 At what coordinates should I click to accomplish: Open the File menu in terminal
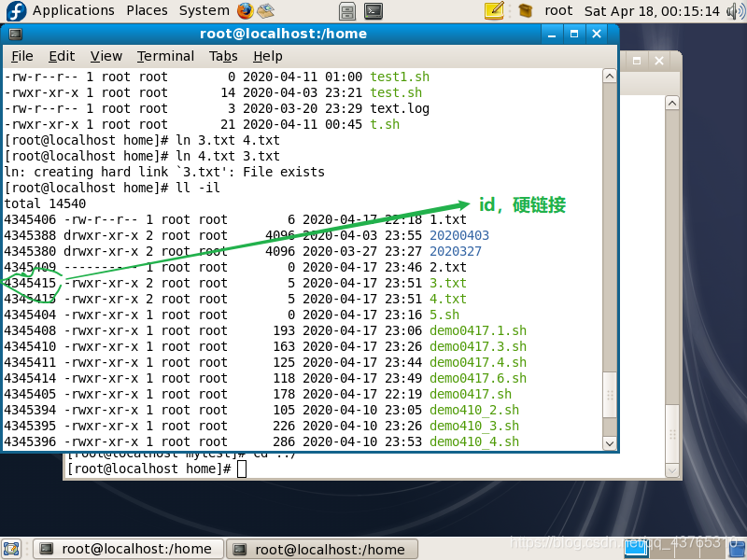click(21, 56)
